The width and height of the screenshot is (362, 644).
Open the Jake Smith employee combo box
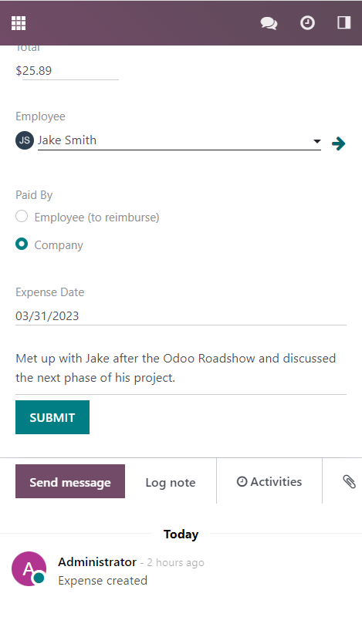pos(179,140)
